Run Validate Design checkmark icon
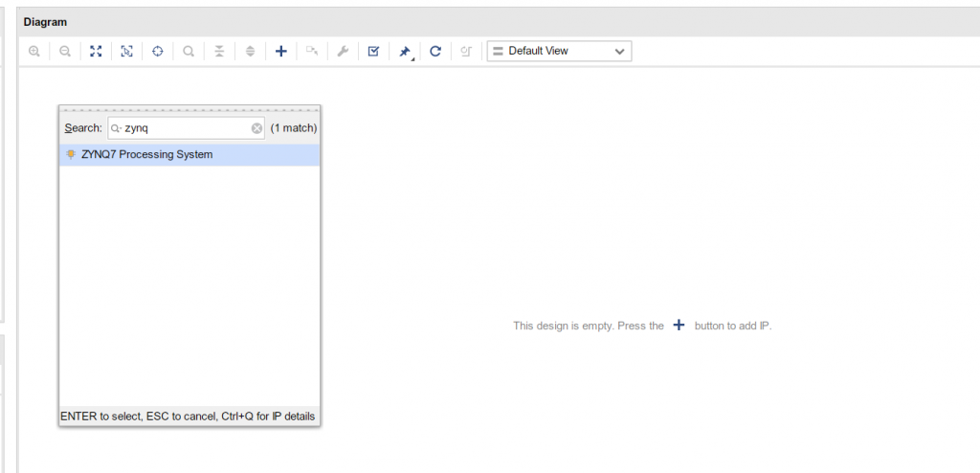 373,51
